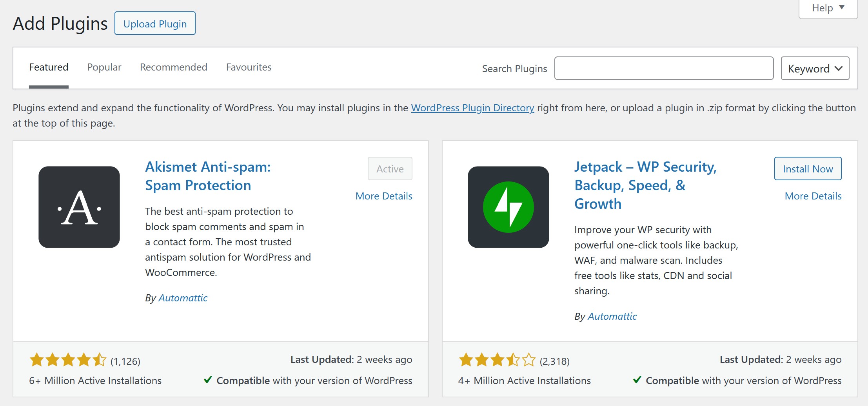Click Akismet Last Updated text
The width and height of the screenshot is (868, 406).
pos(351,359)
